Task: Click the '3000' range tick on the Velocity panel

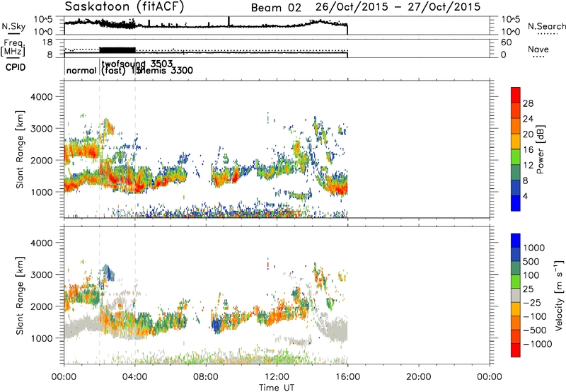Action: (x=42, y=275)
